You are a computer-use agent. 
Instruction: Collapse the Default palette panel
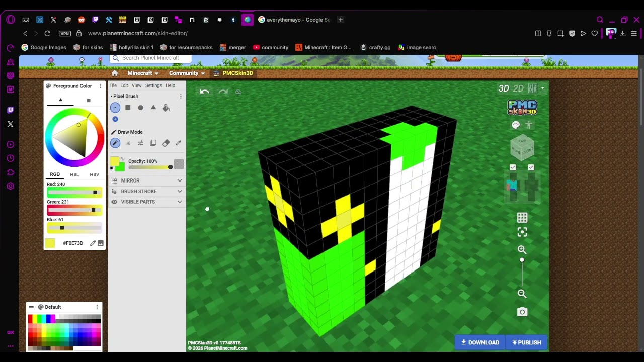coord(31,307)
